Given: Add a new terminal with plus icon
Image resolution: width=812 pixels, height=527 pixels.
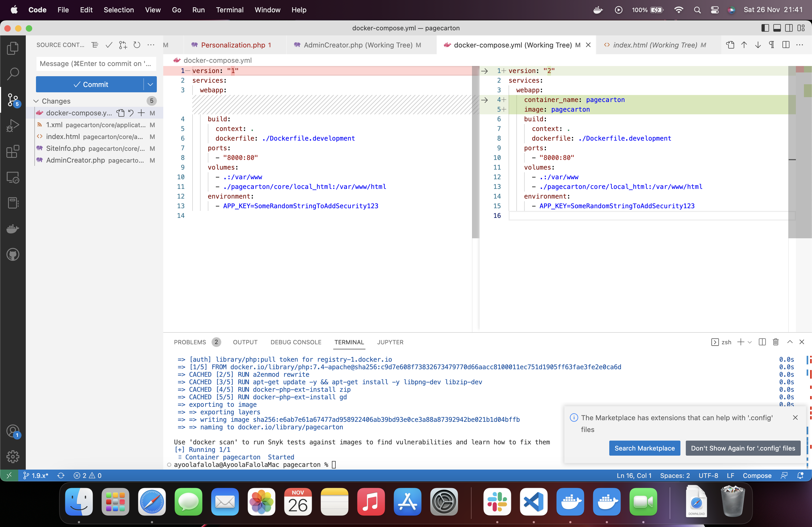Looking at the screenshot, I should [x=741, y=342].
